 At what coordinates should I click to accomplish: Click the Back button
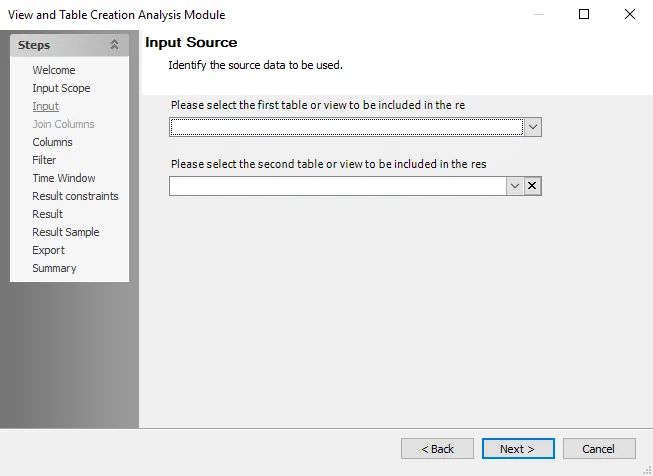(x=437, y=449)
